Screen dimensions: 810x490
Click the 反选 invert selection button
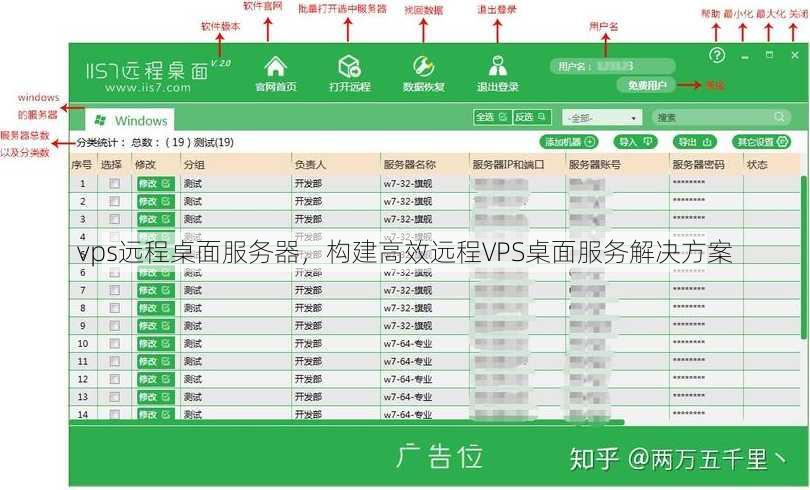(x=532, y=117)
